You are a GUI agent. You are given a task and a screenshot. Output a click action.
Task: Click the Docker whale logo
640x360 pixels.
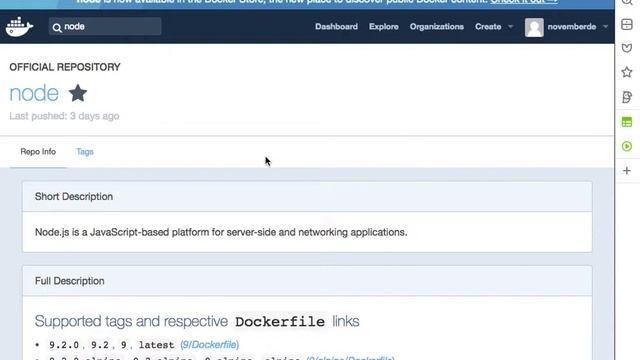20,27
